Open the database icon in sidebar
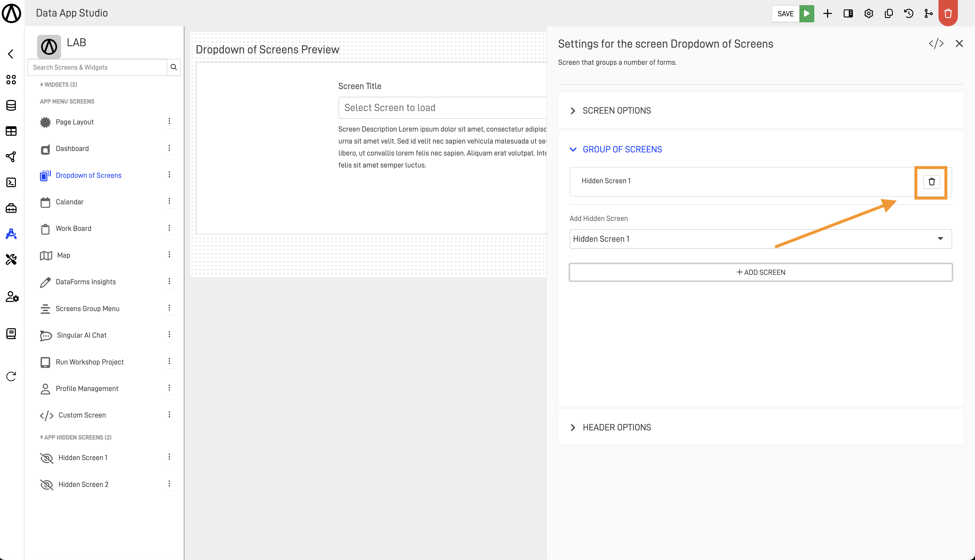975x560 pixels. [x=11, y=105]
